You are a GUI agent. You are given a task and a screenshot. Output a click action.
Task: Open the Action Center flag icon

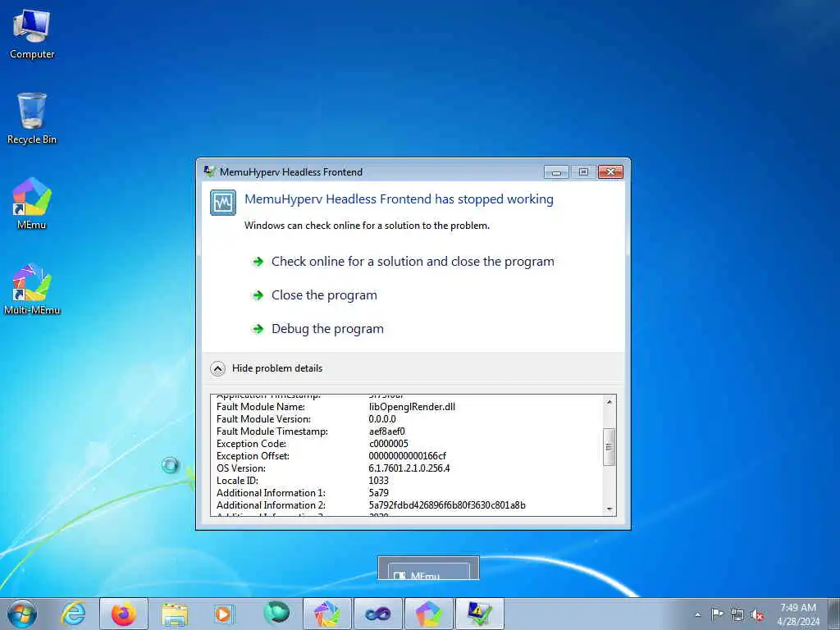[717, 614]
